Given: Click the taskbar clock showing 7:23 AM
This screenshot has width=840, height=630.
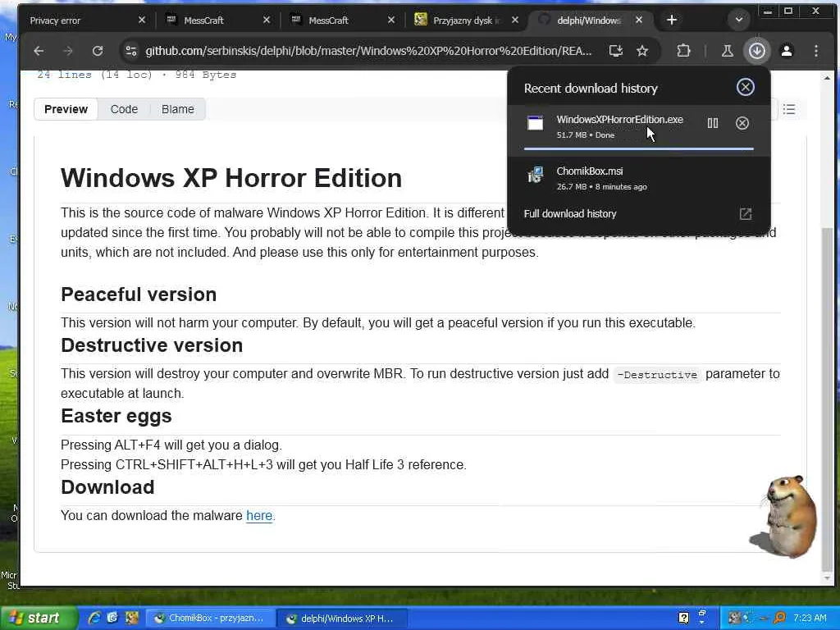Looking at the screenshot, I should 810,618.
